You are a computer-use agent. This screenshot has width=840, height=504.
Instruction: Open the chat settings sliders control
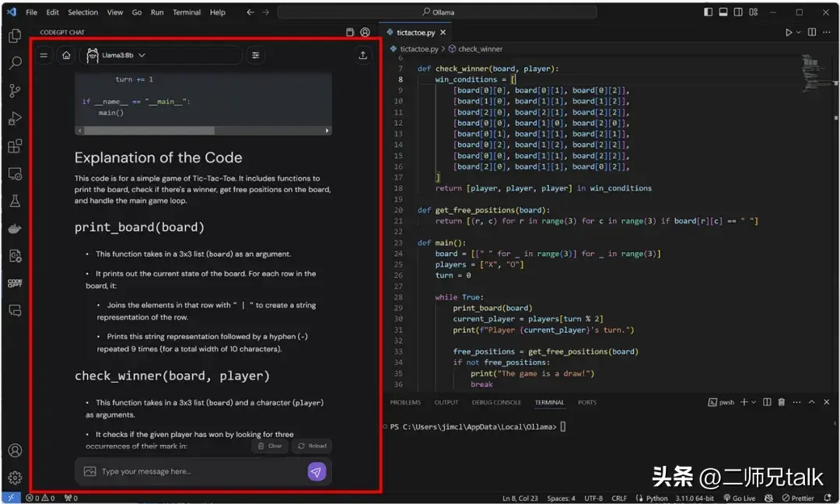(256, 55)
